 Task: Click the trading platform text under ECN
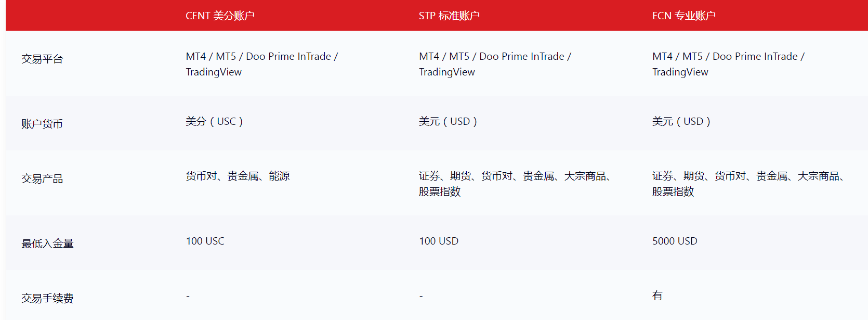(x=728, y=64)
